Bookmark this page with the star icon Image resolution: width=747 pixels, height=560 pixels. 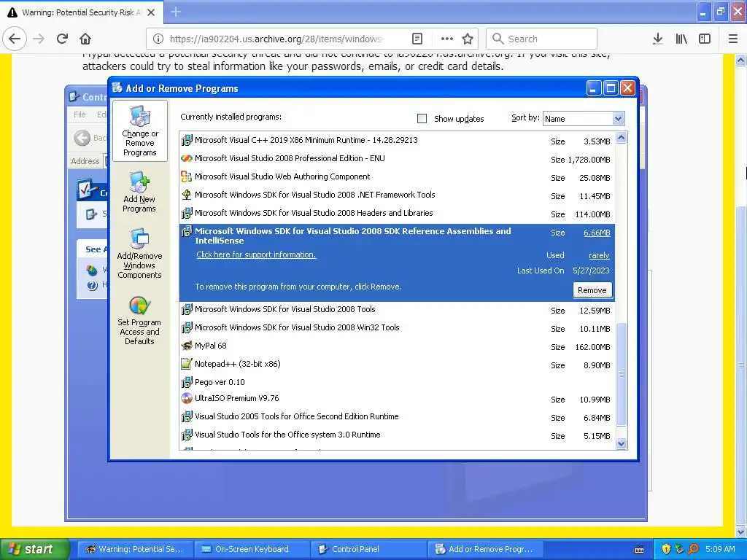(x=468, y=39)
